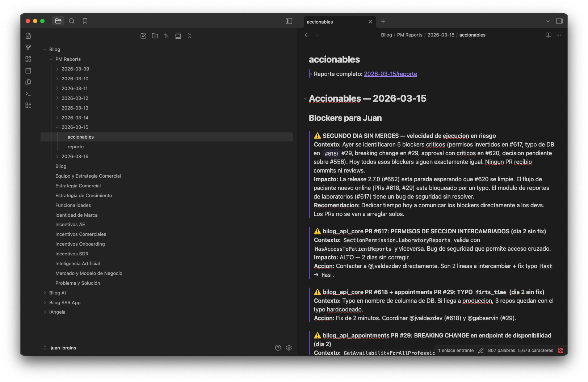This screenshot has width=588, height=382.
Task: Open the calendar panel in the left ribbon
Action: (x=28, y=71)
